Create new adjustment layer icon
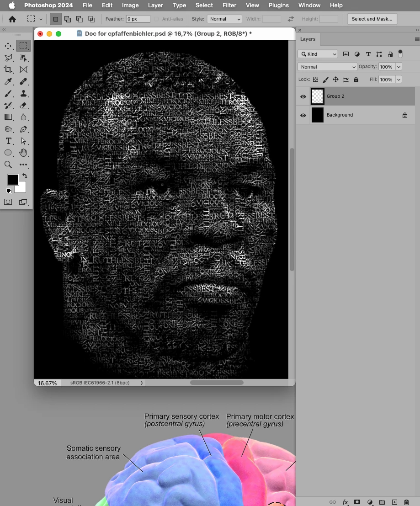The height and width of the screenshot is (506, 420). click(370, 502)
